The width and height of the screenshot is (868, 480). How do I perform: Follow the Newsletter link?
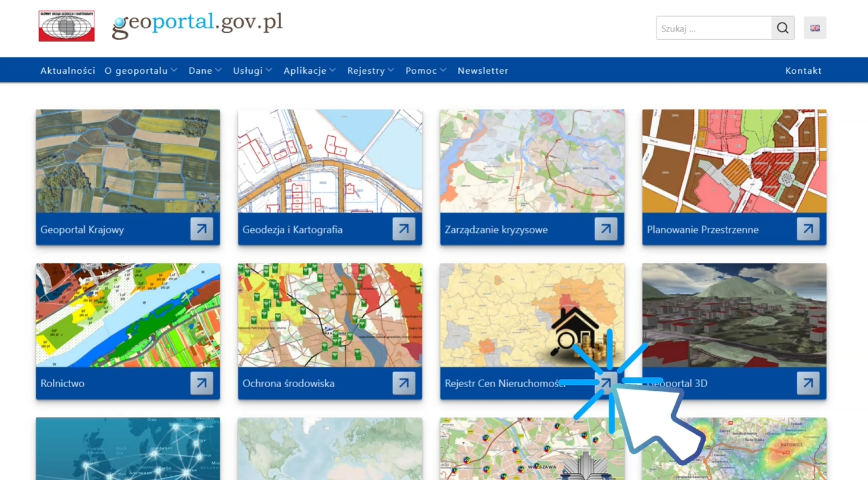coord(483,70)
